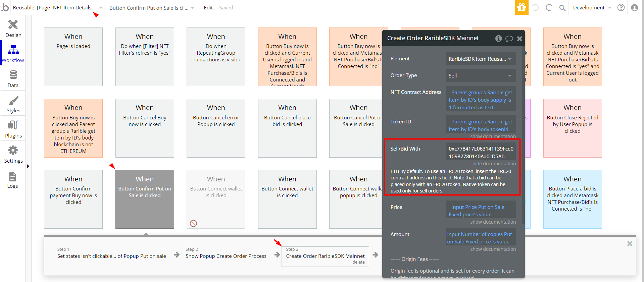644x282 pixels.
Task: Open the Data tab in sidebar
Action: click(x=13, y=78)
